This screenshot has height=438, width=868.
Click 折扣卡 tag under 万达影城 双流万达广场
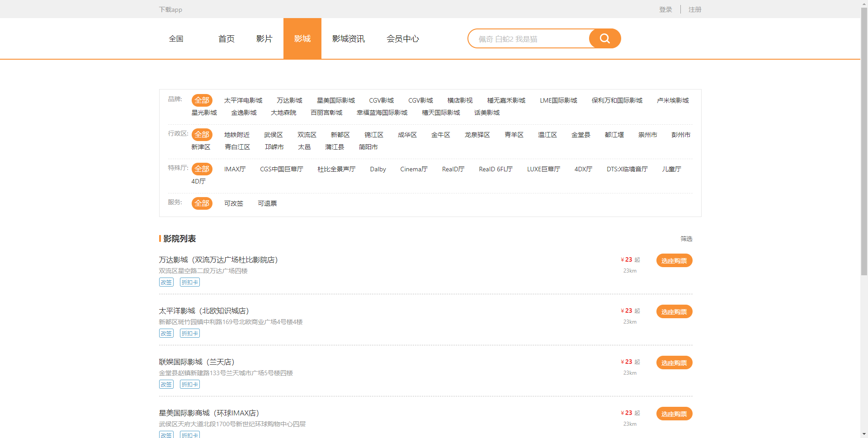pyautogui.click(x=190, y=282)
